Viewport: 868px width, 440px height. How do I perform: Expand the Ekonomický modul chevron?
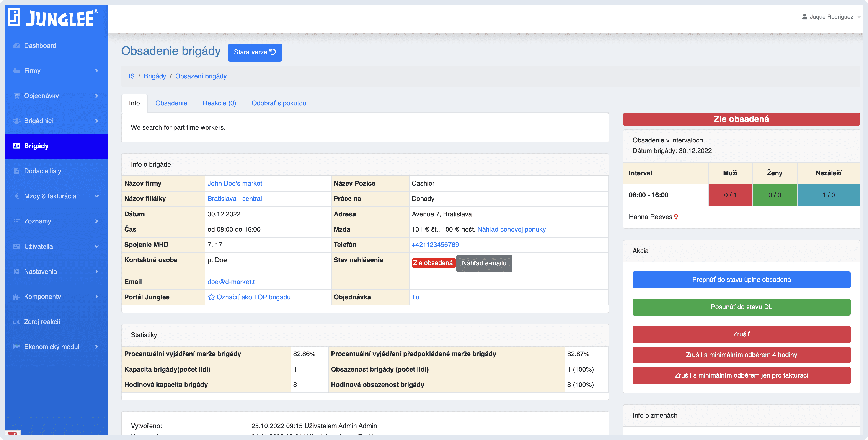[97, 347]
